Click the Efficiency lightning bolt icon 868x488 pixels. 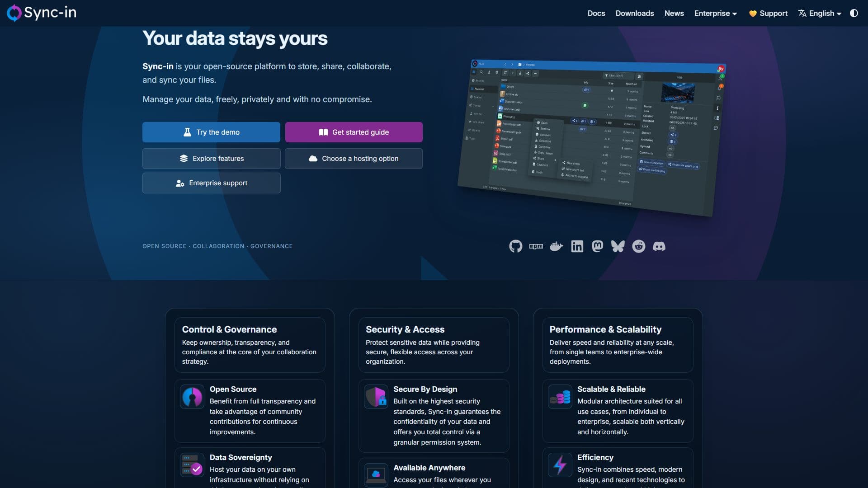(x=560, y=465)
